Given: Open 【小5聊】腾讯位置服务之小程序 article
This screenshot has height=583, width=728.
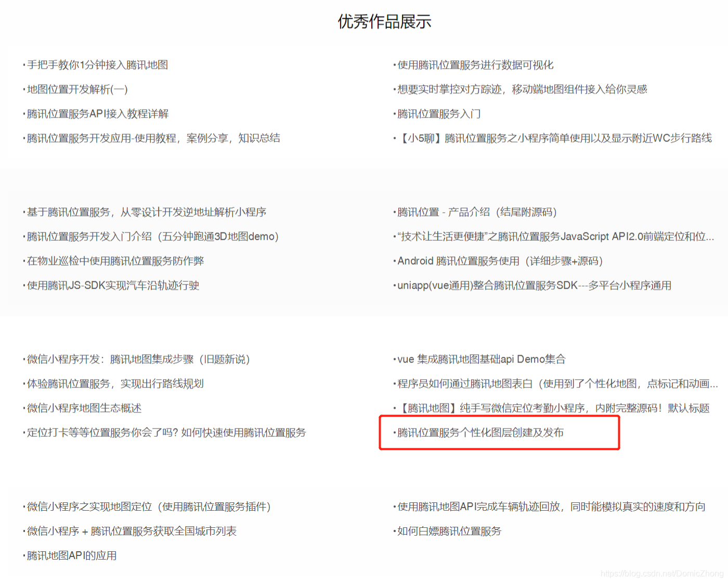Looking at the screenshot, I should [x=555, y=138].
